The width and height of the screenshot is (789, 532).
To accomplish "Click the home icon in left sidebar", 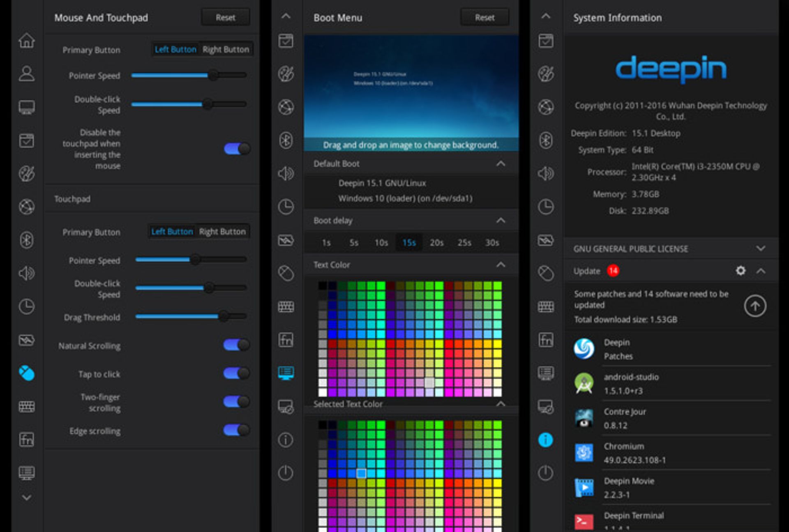I will click(27, 40).
